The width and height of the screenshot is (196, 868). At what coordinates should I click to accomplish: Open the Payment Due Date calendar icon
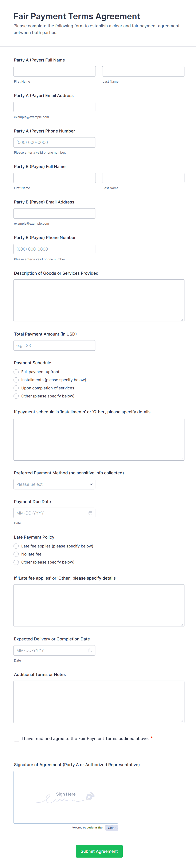(90, 513)
